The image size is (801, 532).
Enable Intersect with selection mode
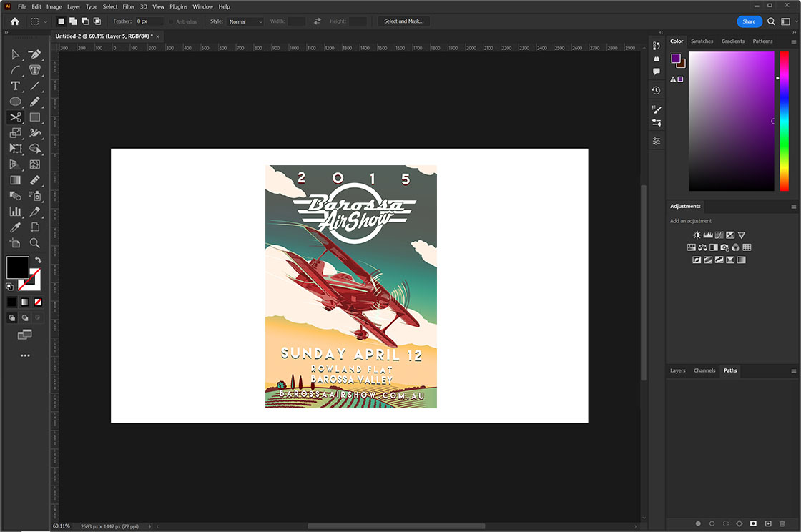click(x=97, y=21)
